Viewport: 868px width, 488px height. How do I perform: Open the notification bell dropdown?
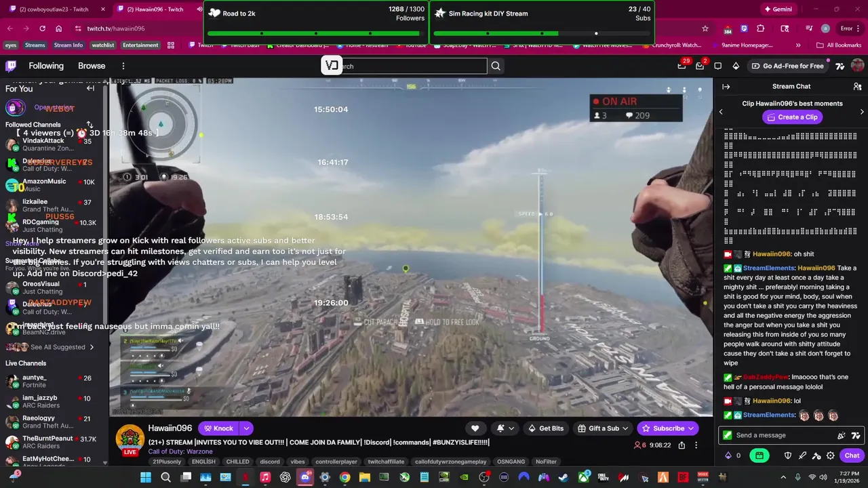pos(505,428)
